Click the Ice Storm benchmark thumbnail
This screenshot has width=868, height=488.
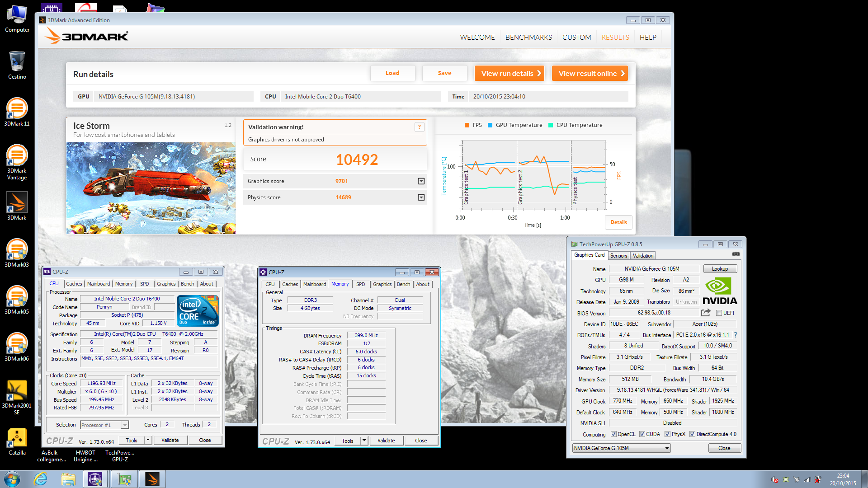151,188
